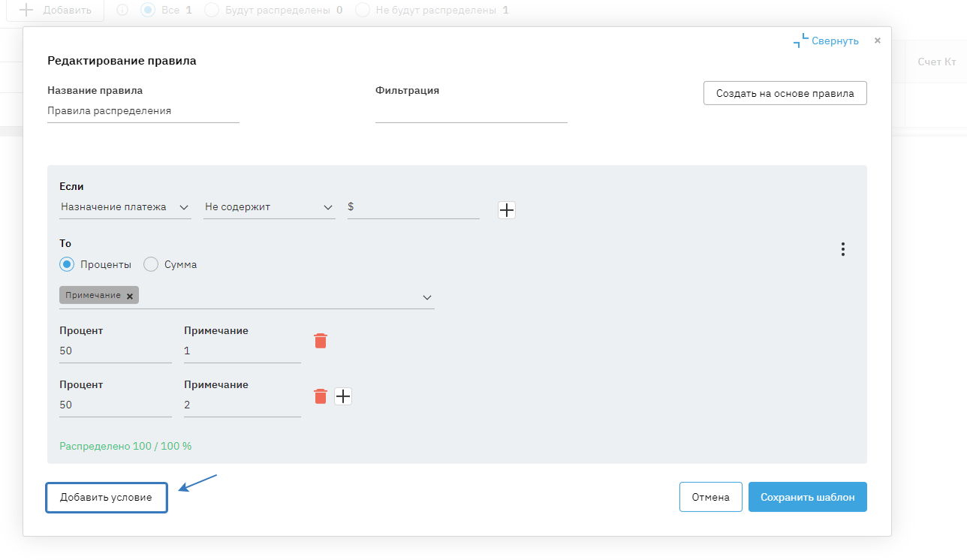The image size is (967, 560).
Task: Click the Название правила text field
Action: click(143, 111)
